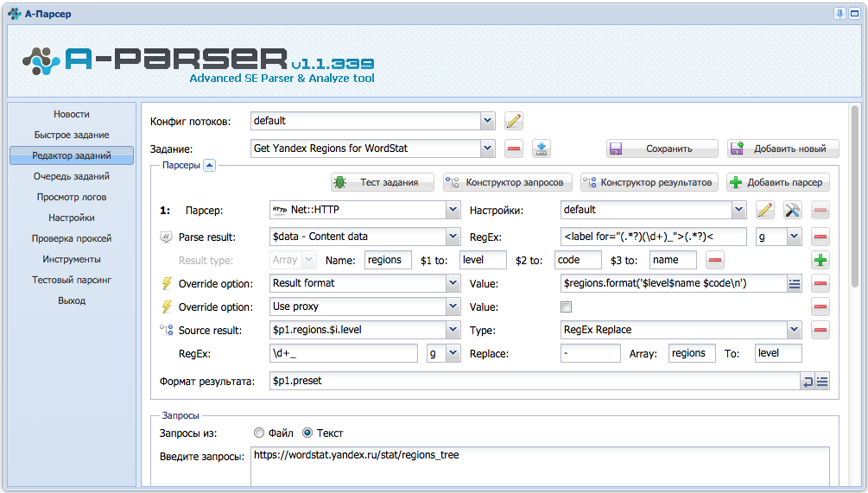Click the lightning icon beside Result format option
Screen dimensions: 868x493
[x=167, y=283]
